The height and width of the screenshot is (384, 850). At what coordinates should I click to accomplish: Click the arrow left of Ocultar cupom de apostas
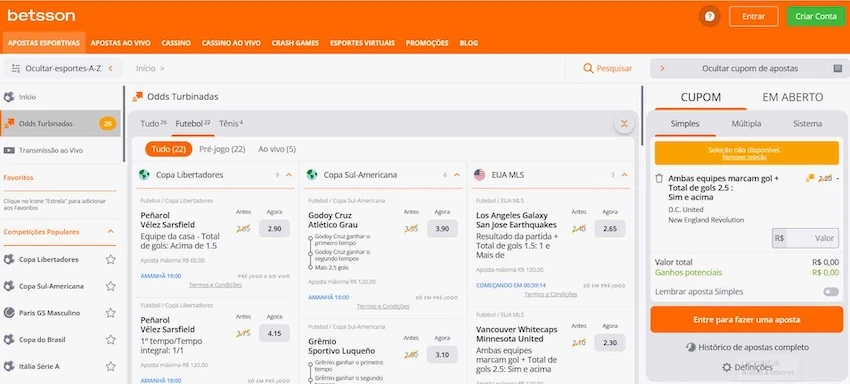662,68
